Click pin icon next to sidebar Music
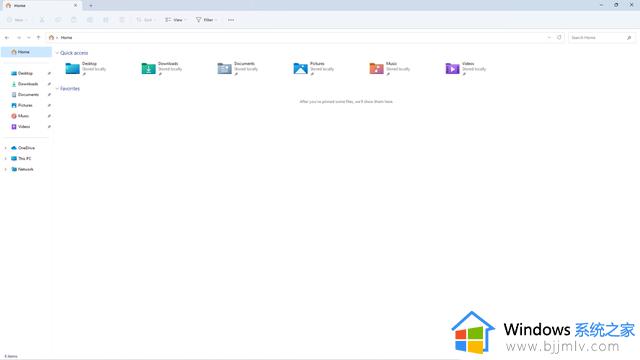The width and height of the screenshot is (640, 360). click(49, 116)
